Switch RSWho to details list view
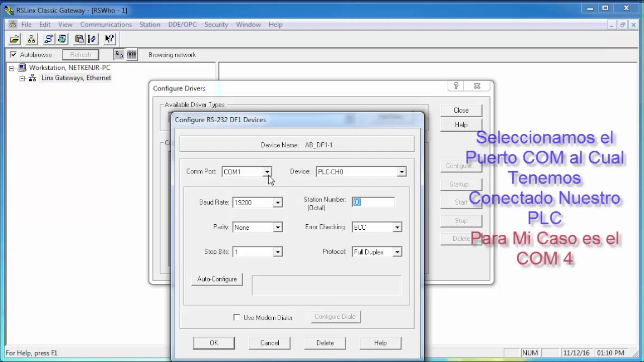The height and width of the screenshot is (362, 644). pyautogui.click(x=131, y=54)
